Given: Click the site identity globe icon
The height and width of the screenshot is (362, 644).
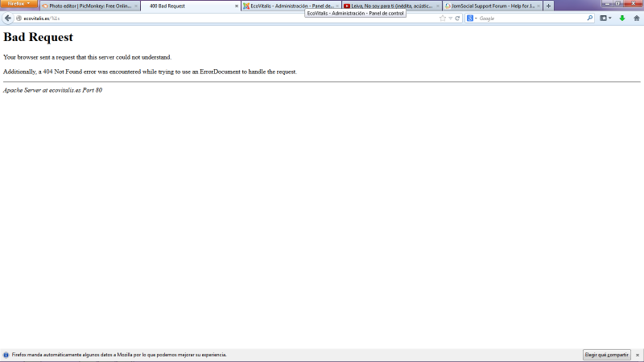Looking at the screenshot, I should (19, 18).
